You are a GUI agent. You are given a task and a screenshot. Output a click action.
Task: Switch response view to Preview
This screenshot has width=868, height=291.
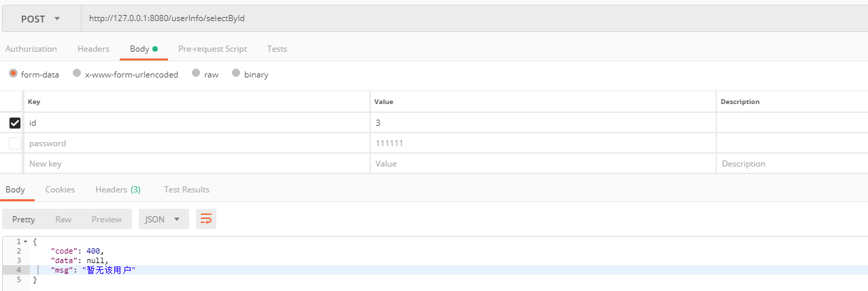(x=107, y=219)
